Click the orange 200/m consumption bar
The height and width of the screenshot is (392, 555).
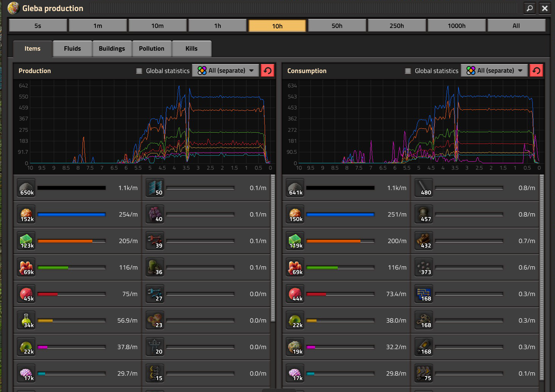(340, 241)
